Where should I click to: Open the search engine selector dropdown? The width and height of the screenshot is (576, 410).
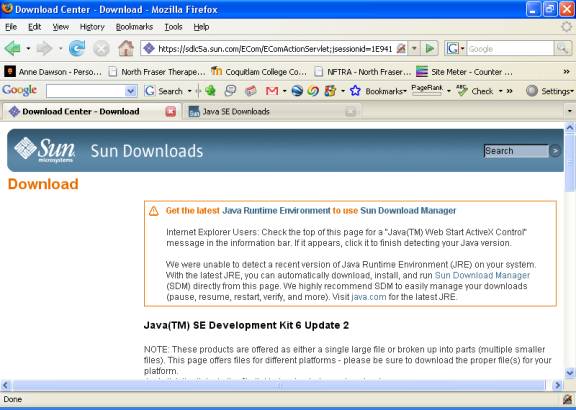click(462, 48)
